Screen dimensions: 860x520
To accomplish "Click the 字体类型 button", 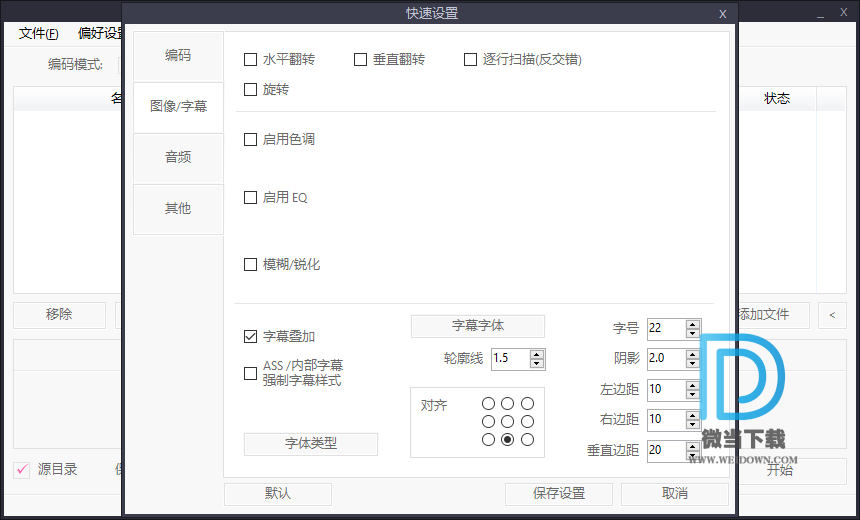I will tap(311, 444).
